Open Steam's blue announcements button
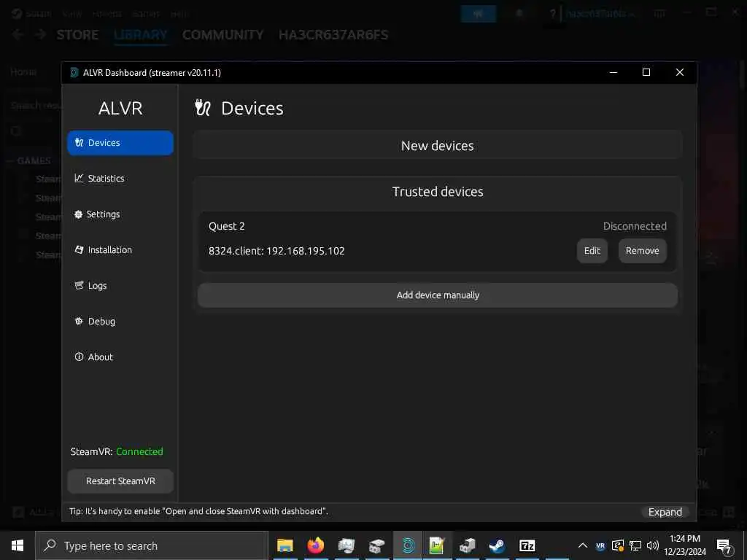This screenshot has width=747, height=560. coord(479,13)
